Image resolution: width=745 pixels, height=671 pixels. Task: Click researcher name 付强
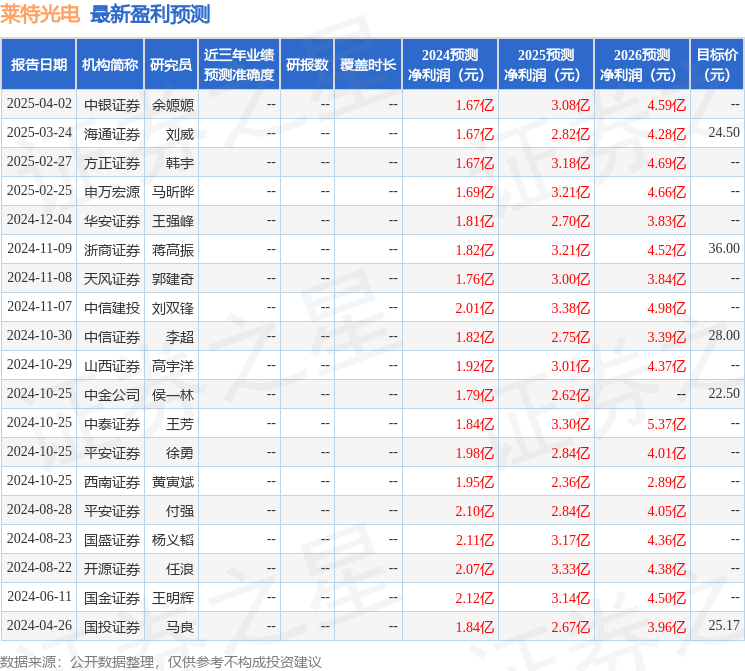[x=180, y=511]
